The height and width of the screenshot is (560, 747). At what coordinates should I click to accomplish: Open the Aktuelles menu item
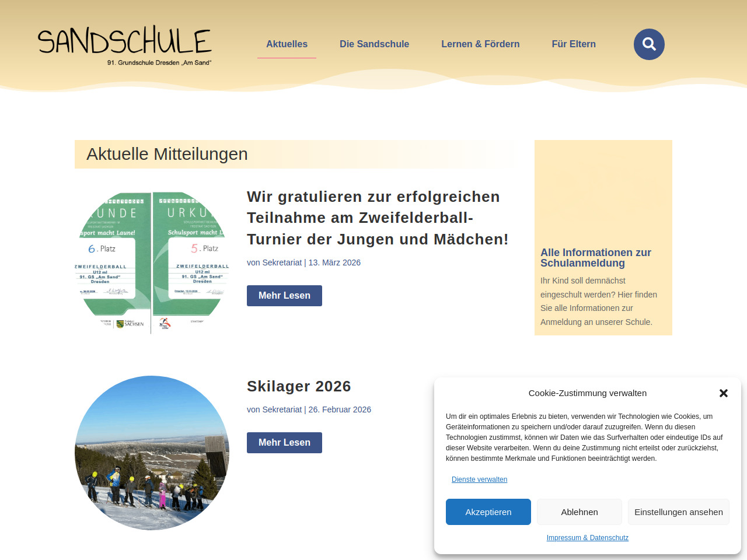pyautogui.click(x=287, y=44)
